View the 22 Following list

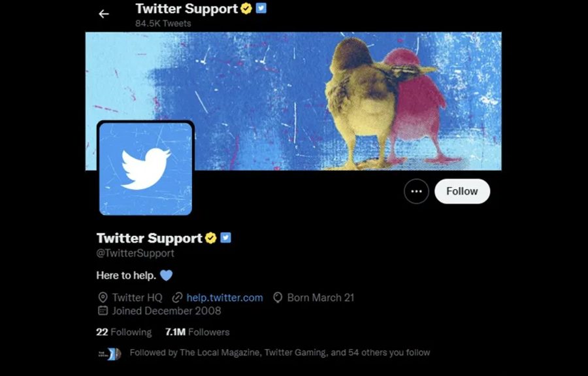click(x=123, y=332)
